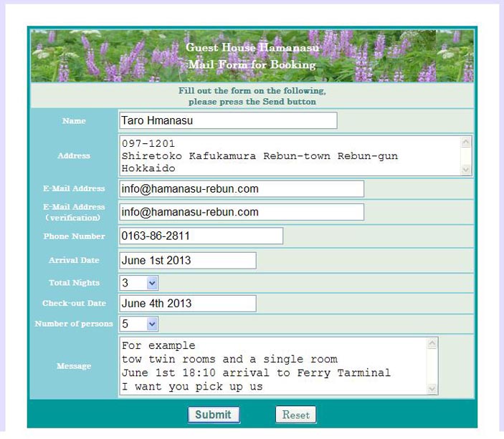Click the 'Guest House Hamanasu' heading text

coord(252,47)
